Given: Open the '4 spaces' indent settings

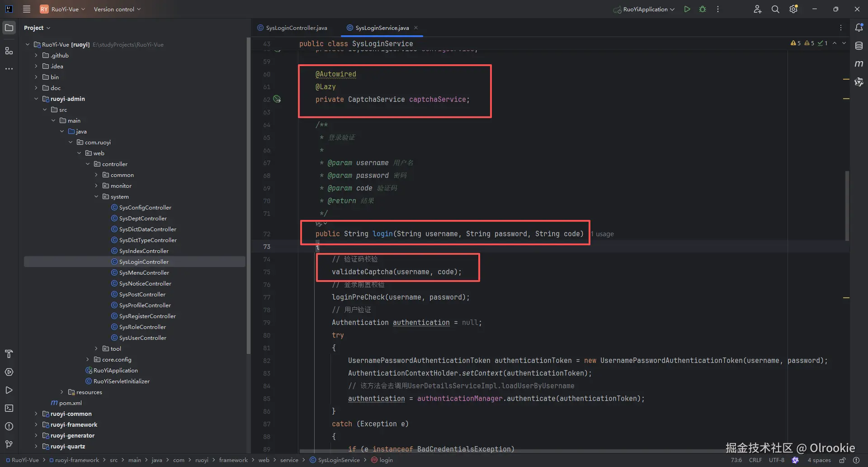Looking at the screenshot, I should pos(819,460).
